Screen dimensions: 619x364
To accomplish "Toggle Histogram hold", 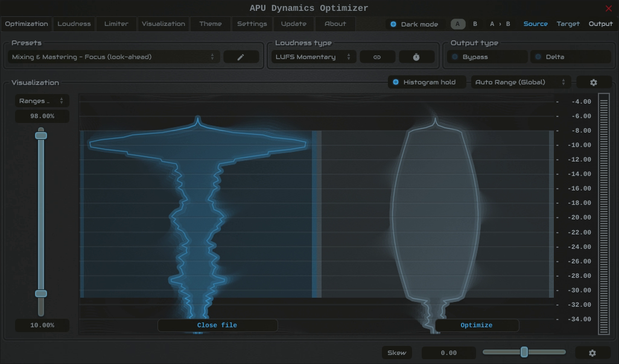I will [427, 83].
